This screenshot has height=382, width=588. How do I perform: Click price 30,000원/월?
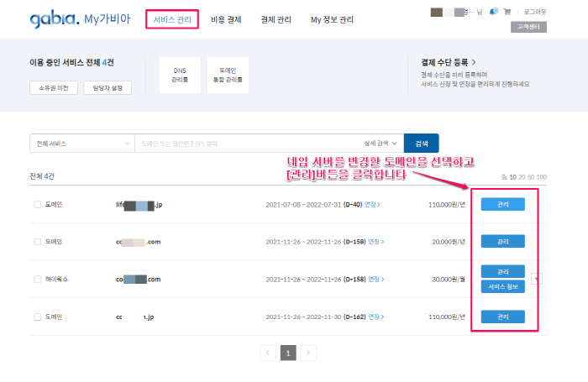click(x=449, y=280)
